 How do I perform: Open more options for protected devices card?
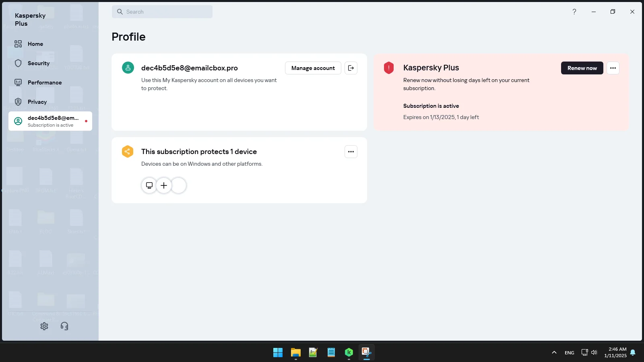351,152
